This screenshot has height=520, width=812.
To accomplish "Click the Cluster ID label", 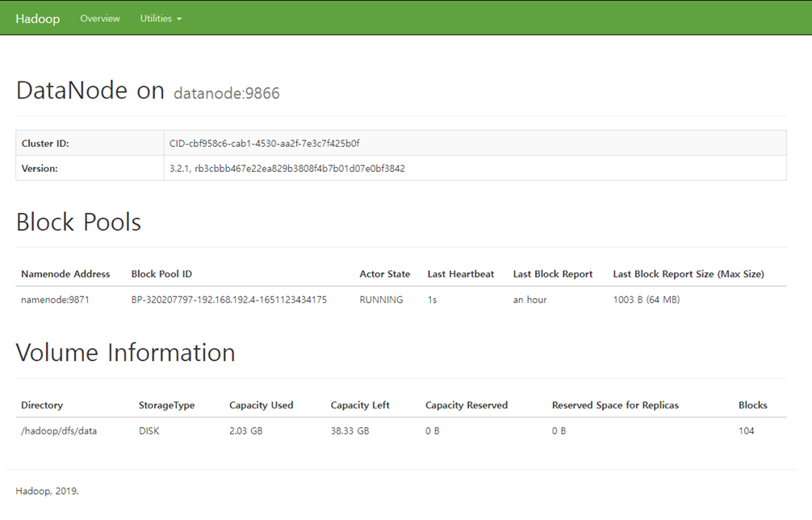I will (45, 144).
